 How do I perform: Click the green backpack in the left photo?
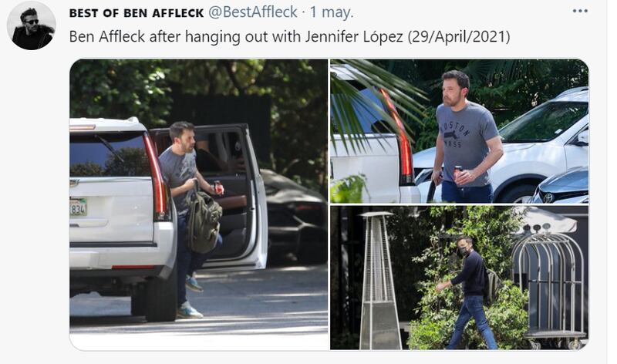pyautogui.click(x=204, y=222)
